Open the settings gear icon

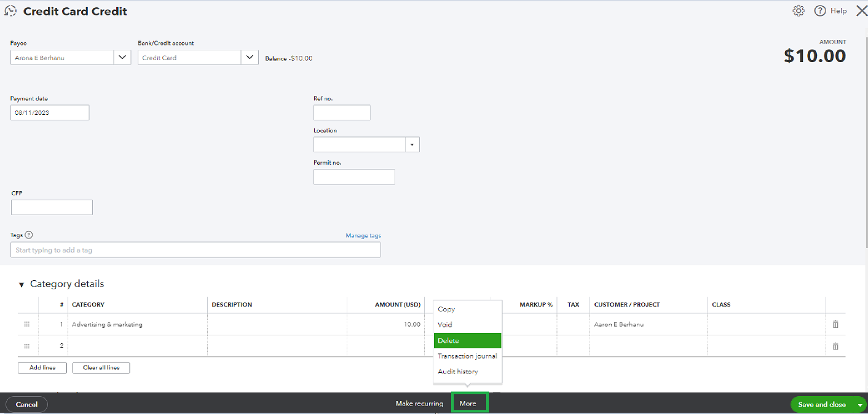pyautogui.click(x=799, y=11)
